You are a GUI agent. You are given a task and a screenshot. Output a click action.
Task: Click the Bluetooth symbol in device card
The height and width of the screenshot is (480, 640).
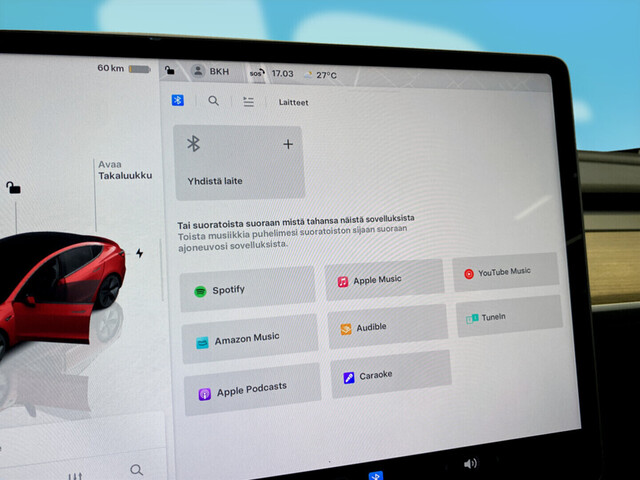[193, 144]
